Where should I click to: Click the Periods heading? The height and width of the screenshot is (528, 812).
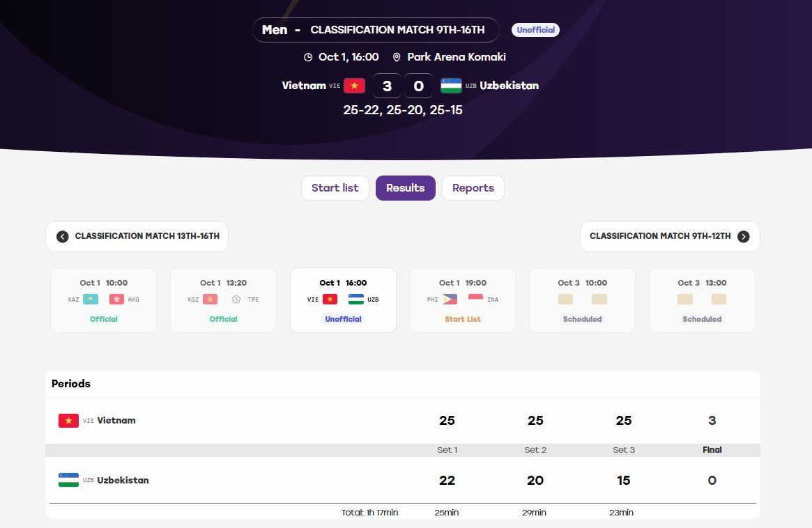click(x=71, y=384)
